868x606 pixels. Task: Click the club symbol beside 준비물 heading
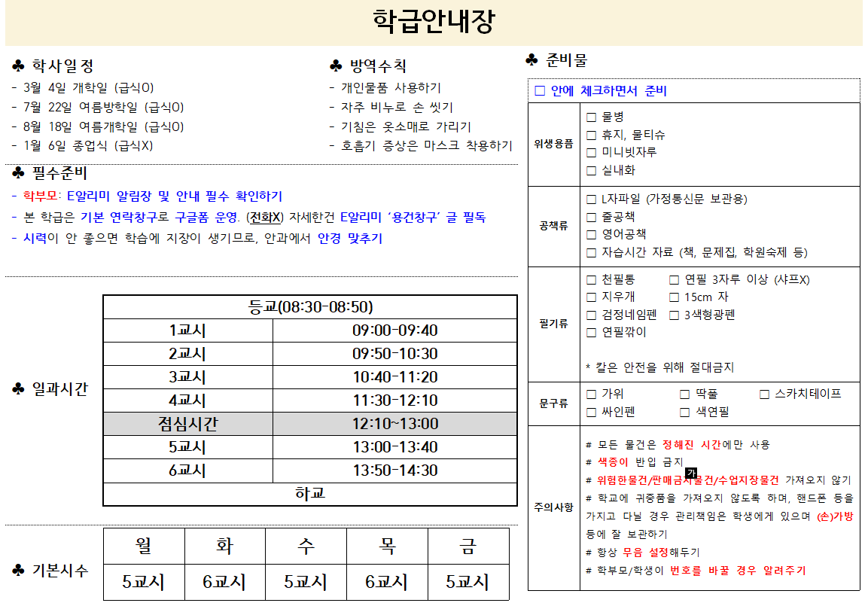tap(532, 59)
